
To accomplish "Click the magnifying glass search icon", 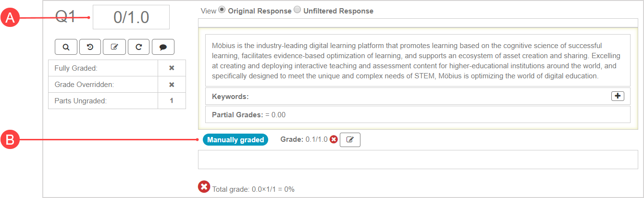I will coord(66,47).
